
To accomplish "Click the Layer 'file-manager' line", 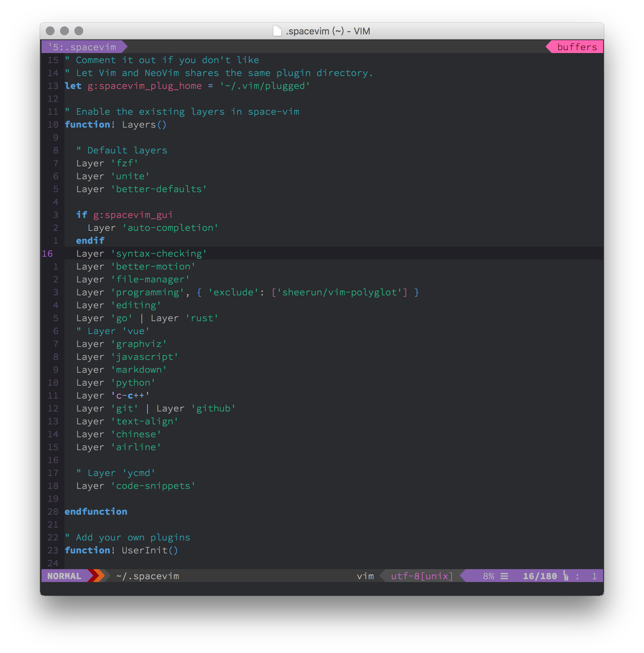I will (133, 279).
